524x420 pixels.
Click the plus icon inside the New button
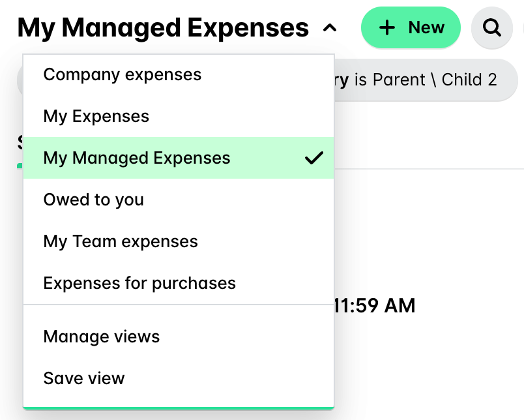click(388, 27)
